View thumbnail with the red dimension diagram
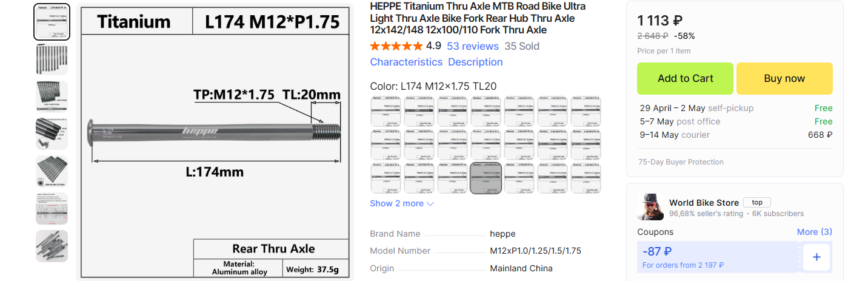 click(x=52, y=209)
